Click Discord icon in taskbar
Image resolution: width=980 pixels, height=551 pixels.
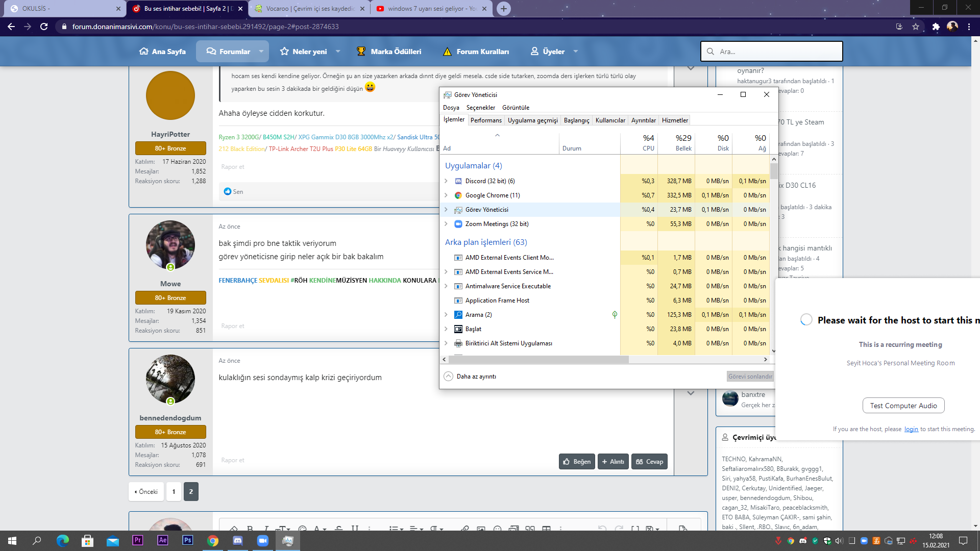point(238,541)
